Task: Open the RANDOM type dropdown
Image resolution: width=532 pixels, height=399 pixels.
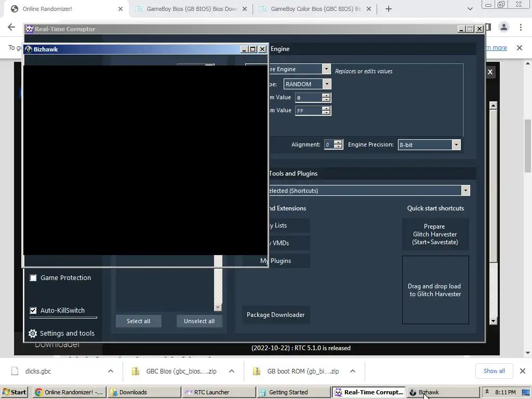Action: (x=327, y=84)
